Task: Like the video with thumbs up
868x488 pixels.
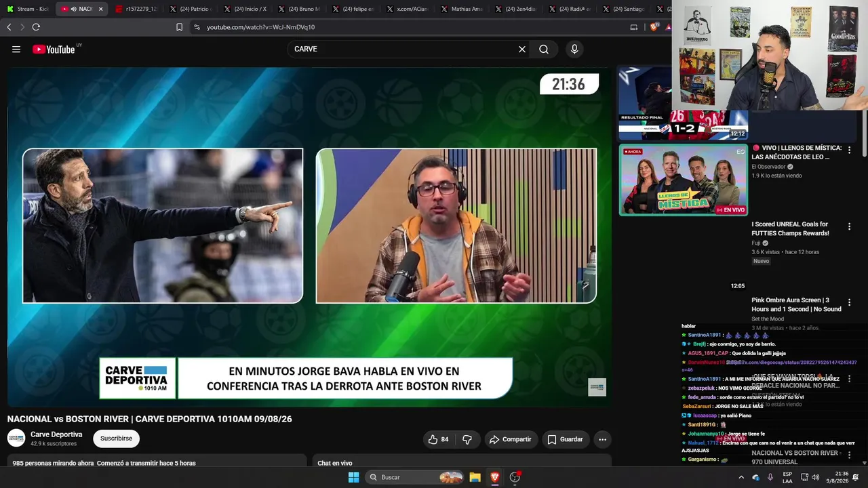Action: coord(438,439)
